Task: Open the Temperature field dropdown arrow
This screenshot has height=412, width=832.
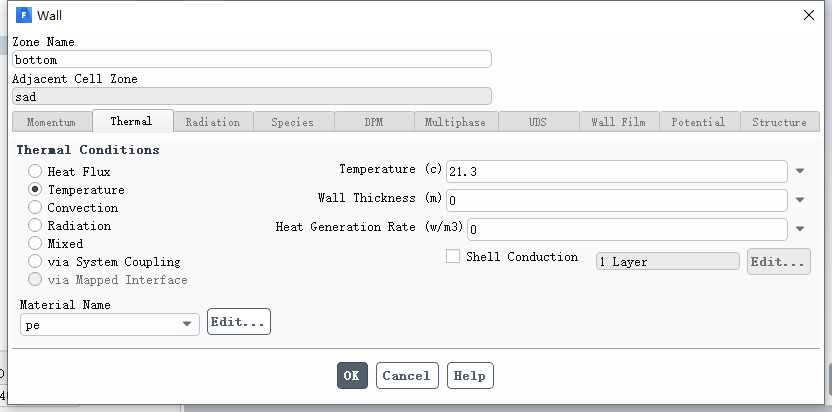Action: [800, 172]
